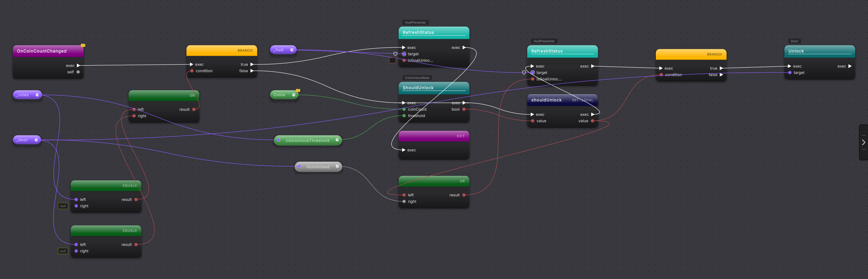The image size is (868, 279).
Task: Select the ShouldUnlock node header
Action: point(434,88)
